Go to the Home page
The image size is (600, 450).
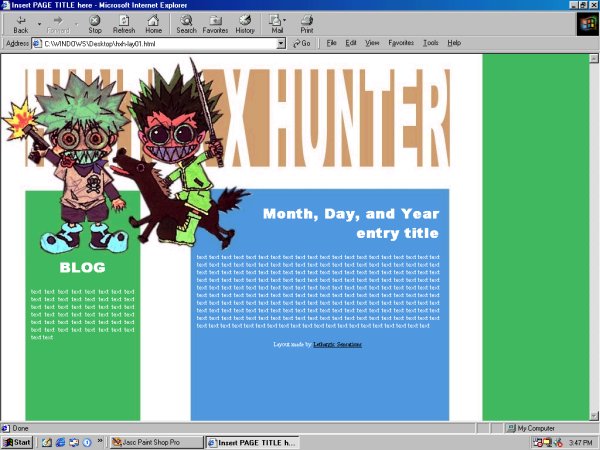pos(153,24)
